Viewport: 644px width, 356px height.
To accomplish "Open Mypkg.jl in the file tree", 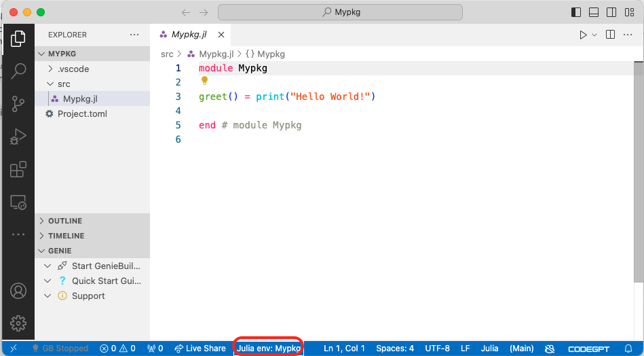I will point(92,99).
